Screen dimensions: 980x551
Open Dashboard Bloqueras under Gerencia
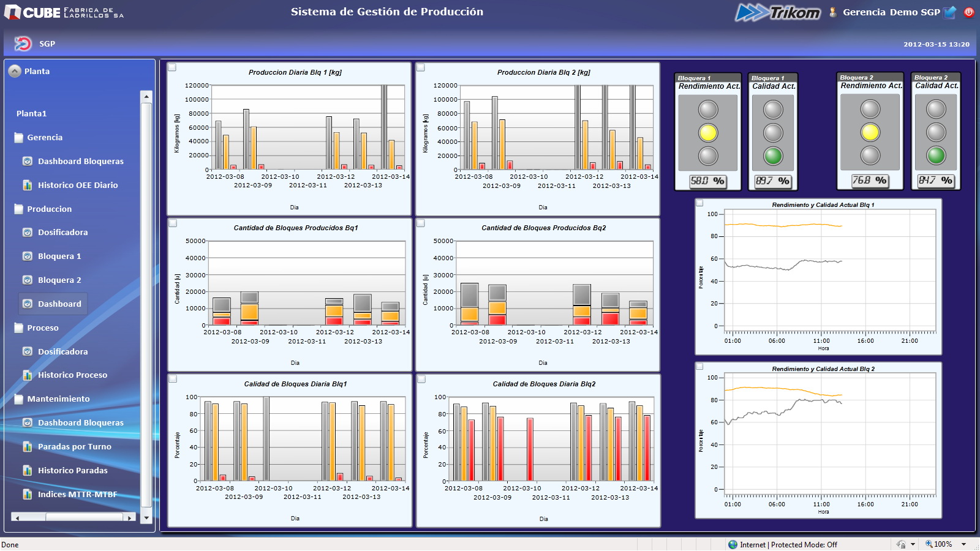pos(81,161)
